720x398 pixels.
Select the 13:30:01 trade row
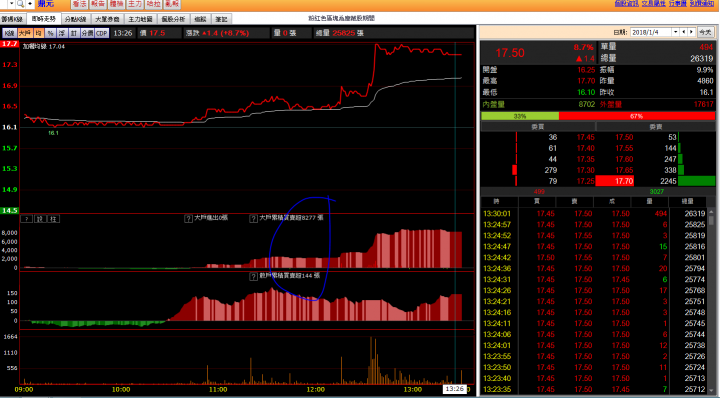pos(594,213)
